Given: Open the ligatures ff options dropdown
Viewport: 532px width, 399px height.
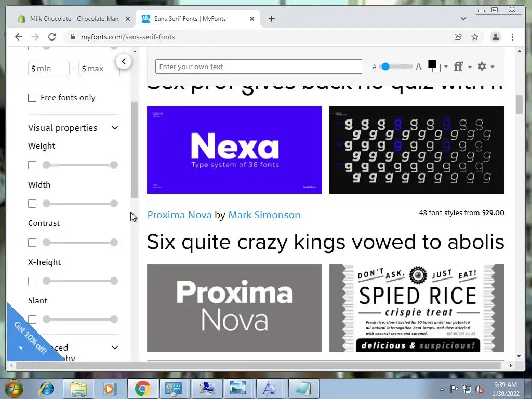Looking at the screenshot, I should [462, 66].
